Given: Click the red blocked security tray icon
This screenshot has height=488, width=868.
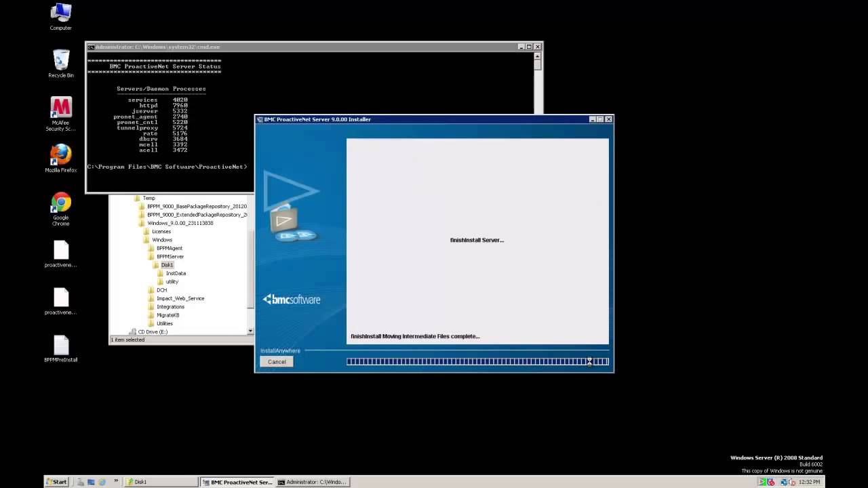Looking at the screenshot, I should (771, 482).
